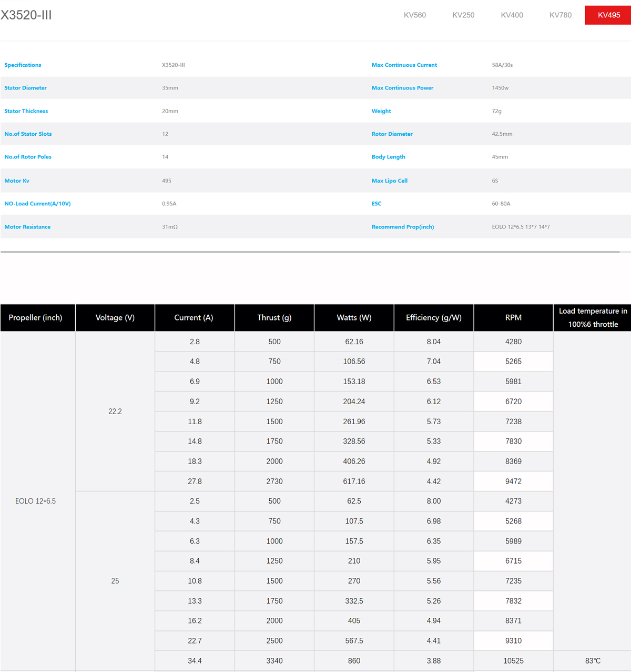
Task: Click the Propeller (inch) column header
Action: 35,318
